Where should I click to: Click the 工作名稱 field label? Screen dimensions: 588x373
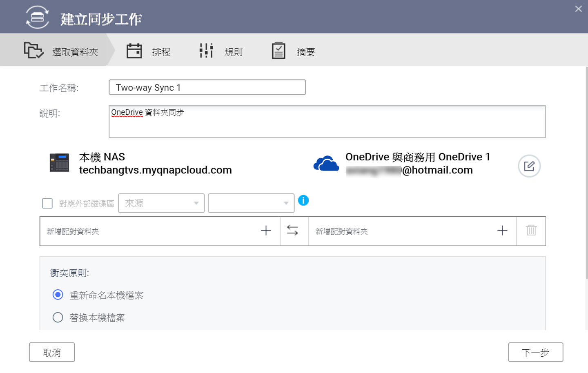point(59,88)
